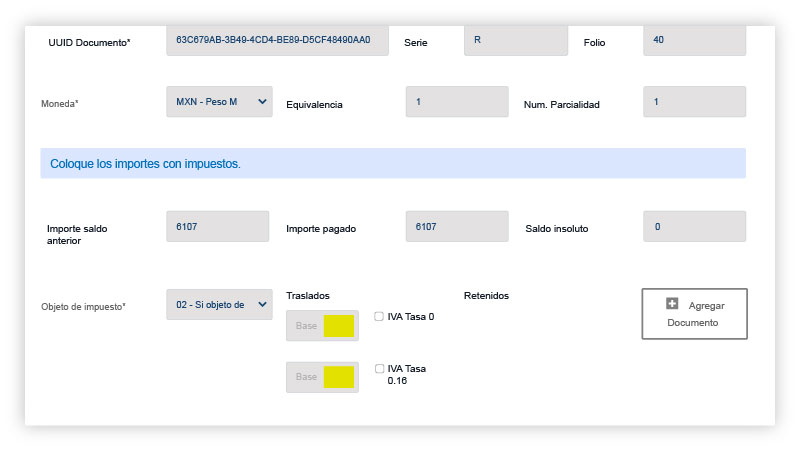Click the plus icon on Agregar Documento
800x453 pixels.
pos(672,304)
